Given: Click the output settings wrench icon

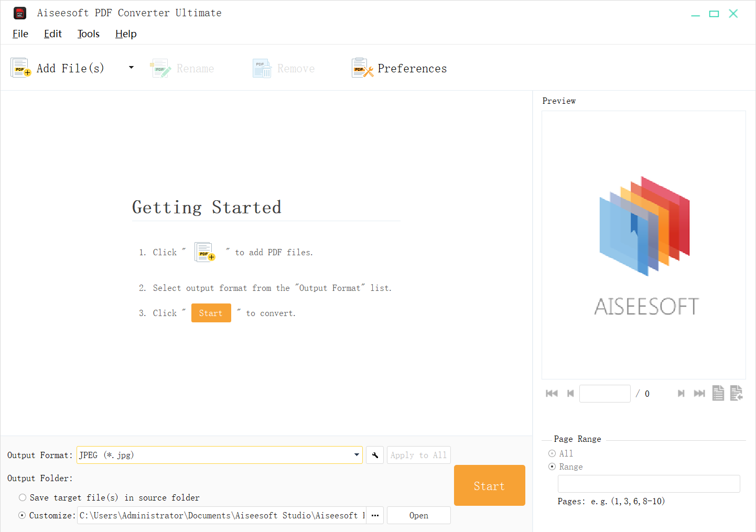Looking at the screenshot, I should 375,455.
